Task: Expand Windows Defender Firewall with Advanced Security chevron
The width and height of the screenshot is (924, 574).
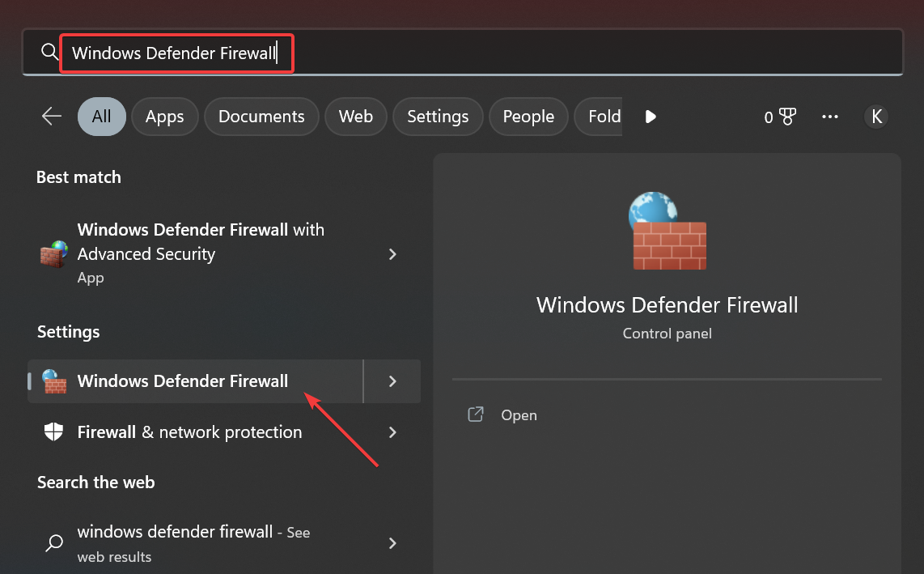Action: 392,253
